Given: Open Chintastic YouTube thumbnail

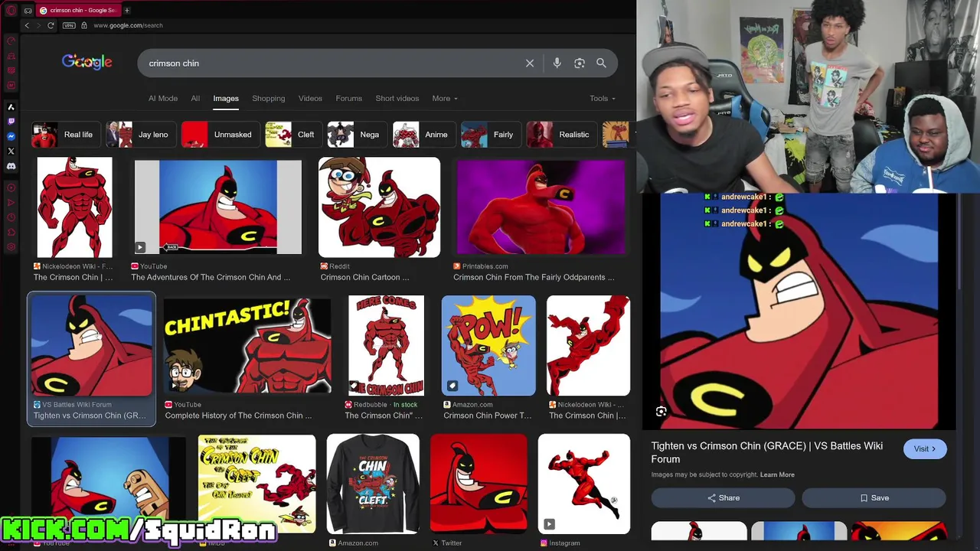Looking at the screenshot, I should (247, 345).
